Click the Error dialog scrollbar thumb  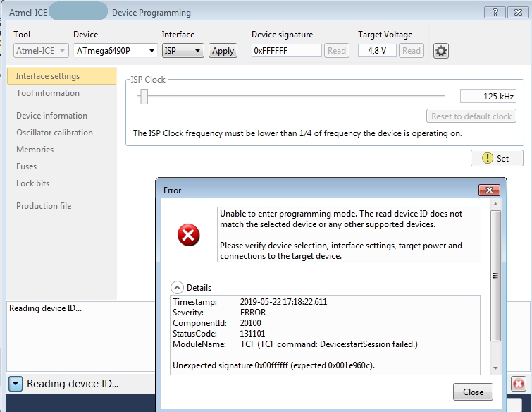coord(495,275)
